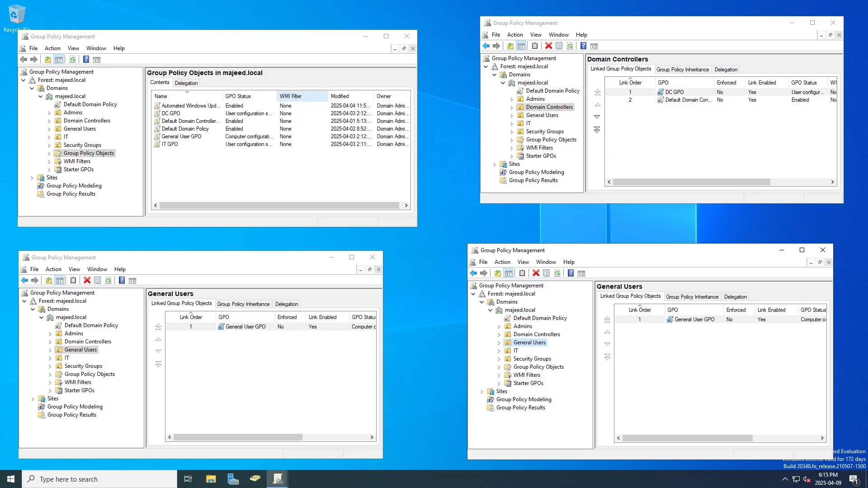
Task: Collapse Domains node in Domain Controllers window tree
Action: coord(495,75)
